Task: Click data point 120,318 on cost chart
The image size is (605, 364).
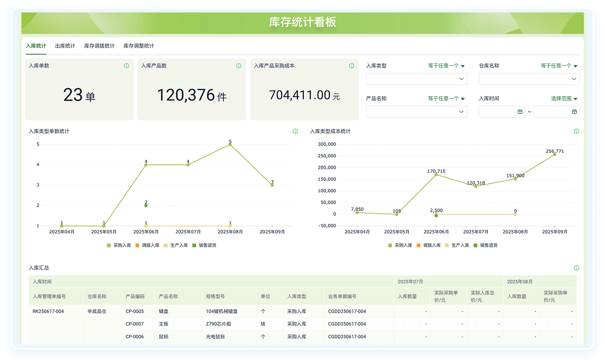Action: point(476,186)
